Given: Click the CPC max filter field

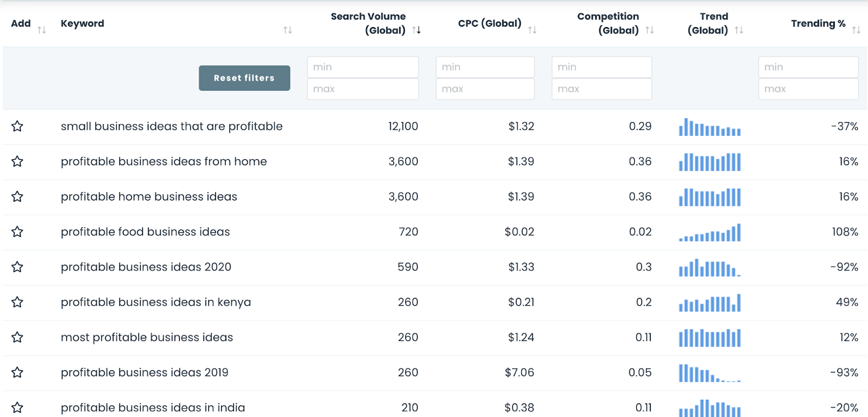Looking at the screenshot, I should (485, 89).
